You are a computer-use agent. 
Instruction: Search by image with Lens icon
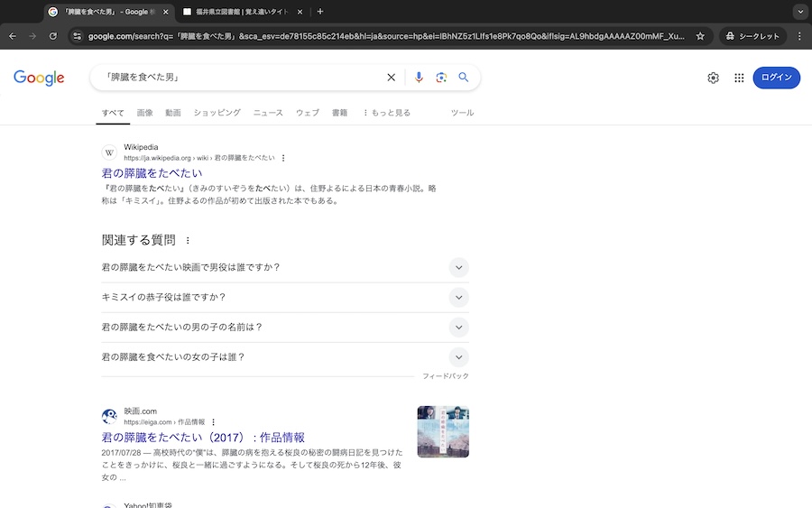pos(441,78)
